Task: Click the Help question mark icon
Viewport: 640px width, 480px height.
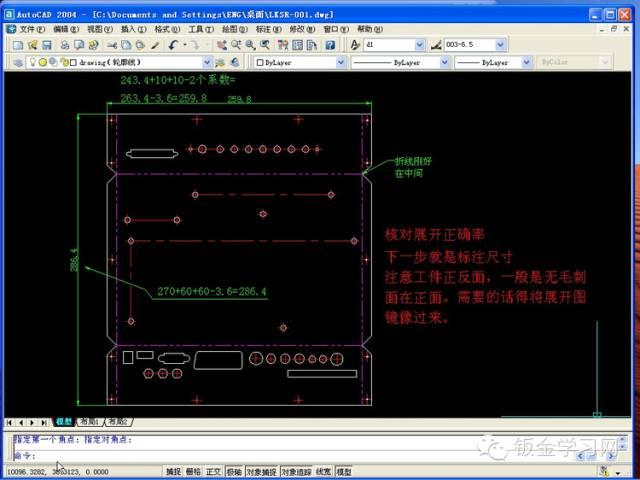Action: 330,45
